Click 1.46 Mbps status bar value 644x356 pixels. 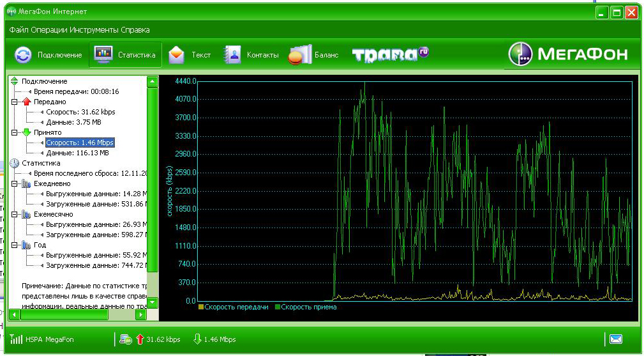[x=220, y=339]
